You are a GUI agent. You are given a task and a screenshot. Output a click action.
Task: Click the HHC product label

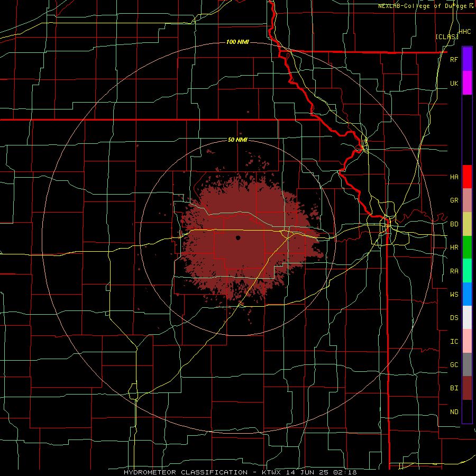(464, 32)
